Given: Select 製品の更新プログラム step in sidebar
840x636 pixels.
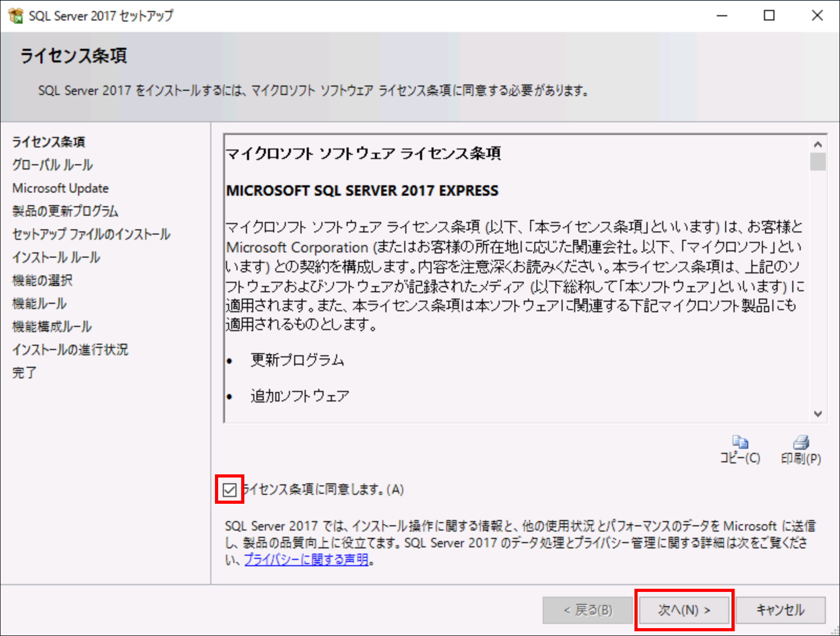Looking at the screenshot, I should (65, 211).
